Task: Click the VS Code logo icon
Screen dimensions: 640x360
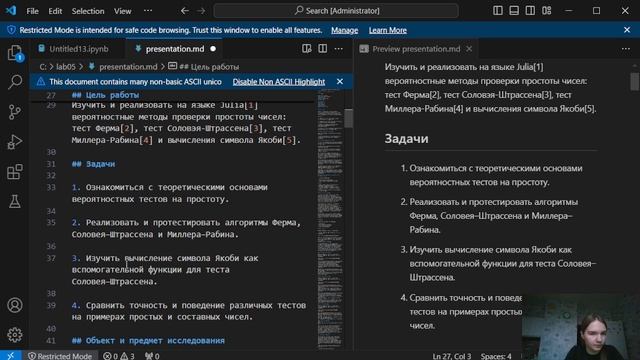Action: [x=11, y=11]
